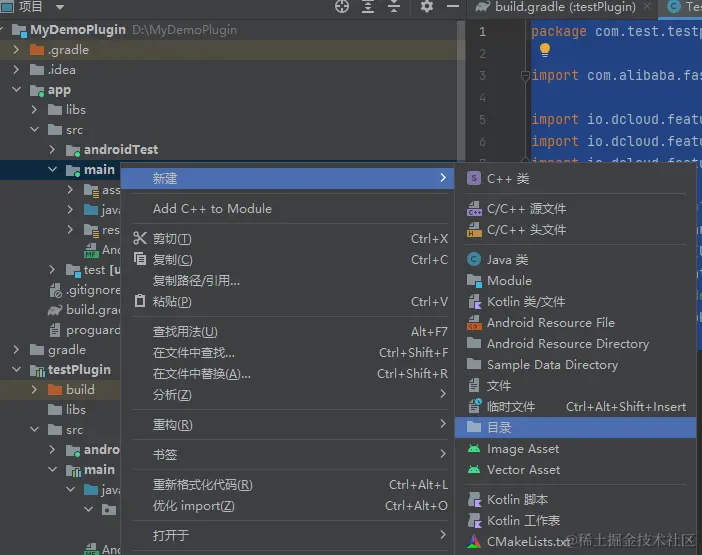Close the build.gradle (:testPlugin) tab

pos(647,7)
